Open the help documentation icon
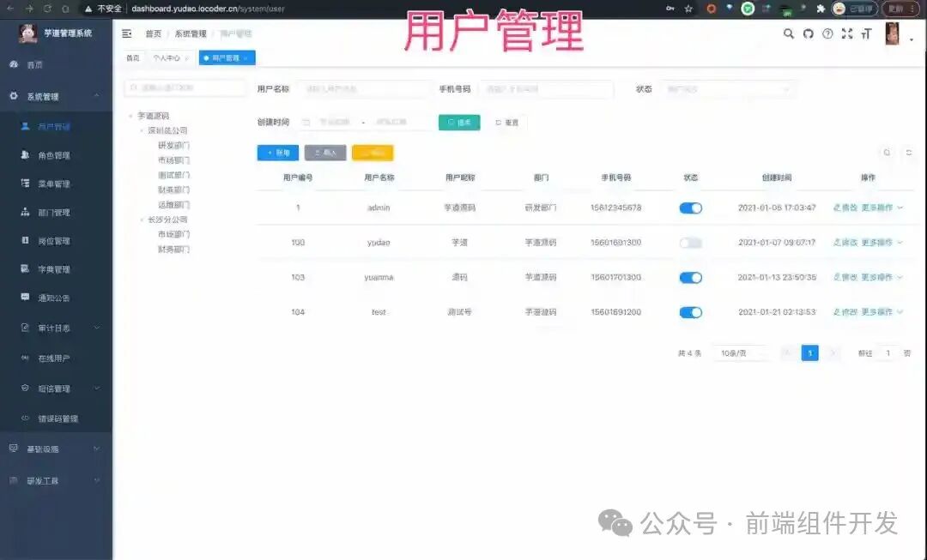927x560 pixels. 827,33
